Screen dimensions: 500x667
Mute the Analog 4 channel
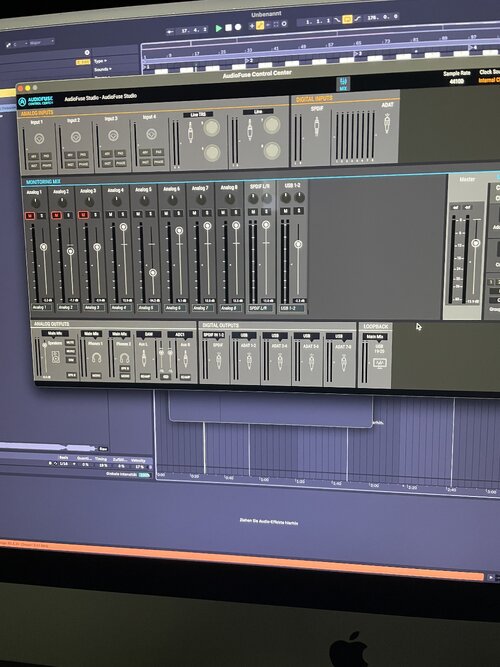pyautogui.click(x=111, y=214)
